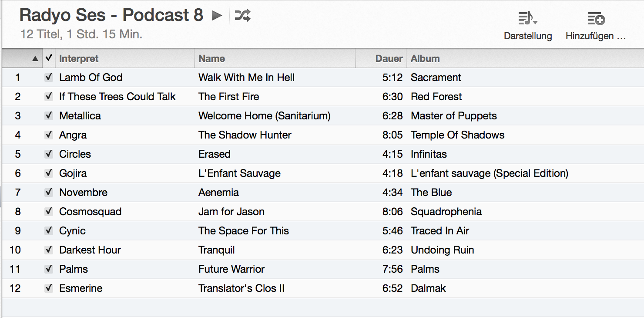The width and height of the screenshot is (644, 318).
Task: Sort by the Interpret column
Action: (79, 58)
